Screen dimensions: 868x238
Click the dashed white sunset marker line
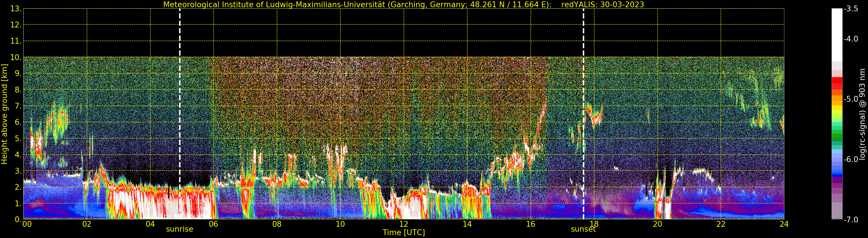[x=583, y=114]
